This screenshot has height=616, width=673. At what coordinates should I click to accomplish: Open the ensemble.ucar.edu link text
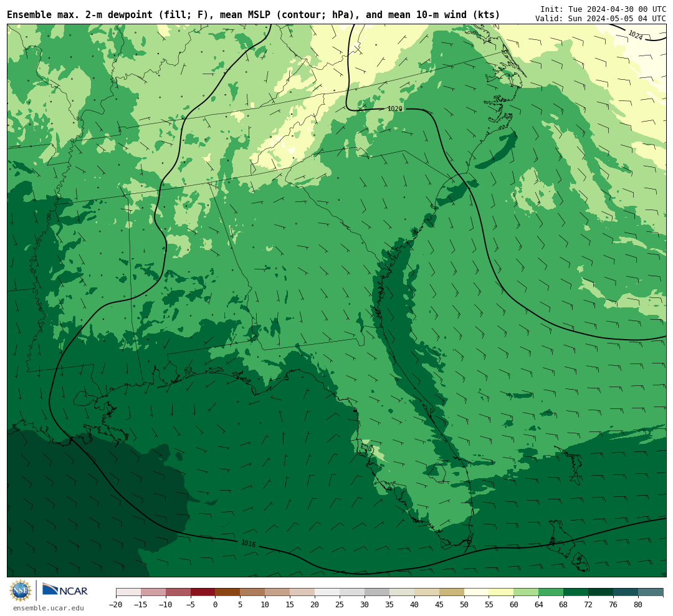tap(49, 608)
